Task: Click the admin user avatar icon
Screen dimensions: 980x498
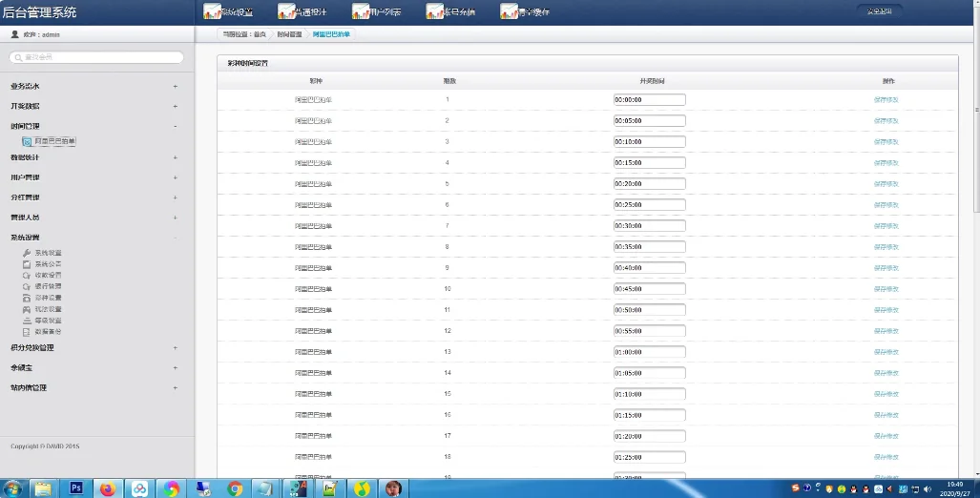Action: 14,34
